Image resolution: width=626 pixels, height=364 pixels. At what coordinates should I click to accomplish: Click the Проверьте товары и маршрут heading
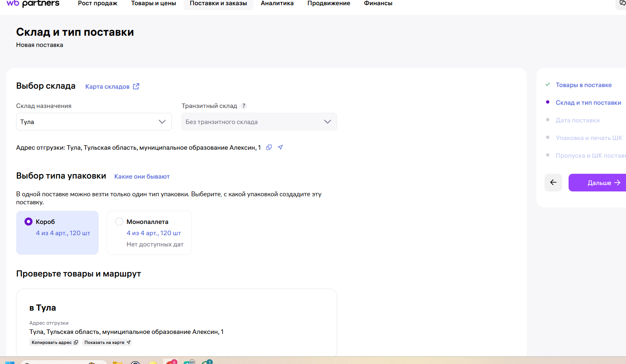coord(79,274)
